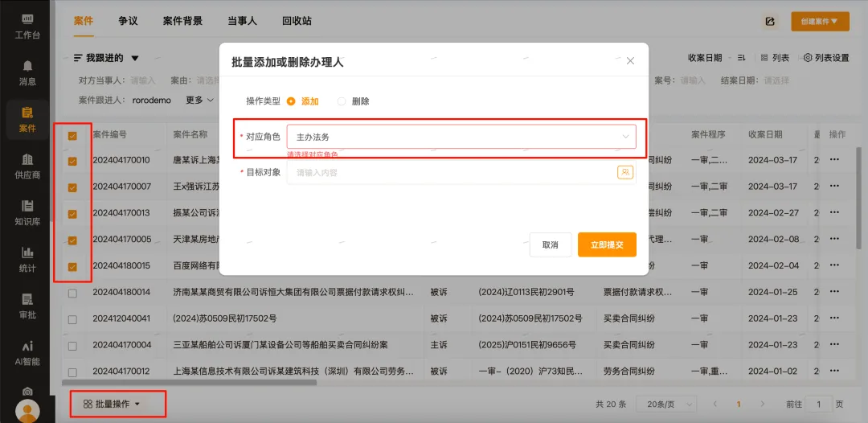Click 收案日期 sort label in toolbar

coord(705,58)
